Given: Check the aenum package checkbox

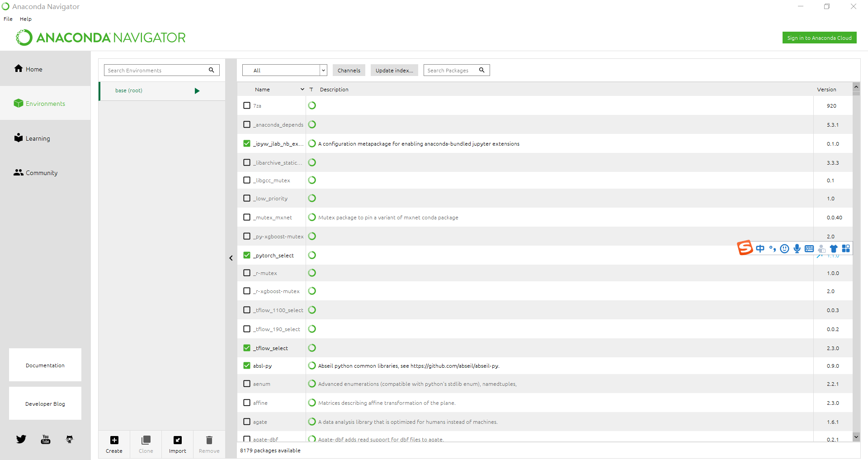Looking at the screenshot, I should pyautogui.click(x=247, y=384).
